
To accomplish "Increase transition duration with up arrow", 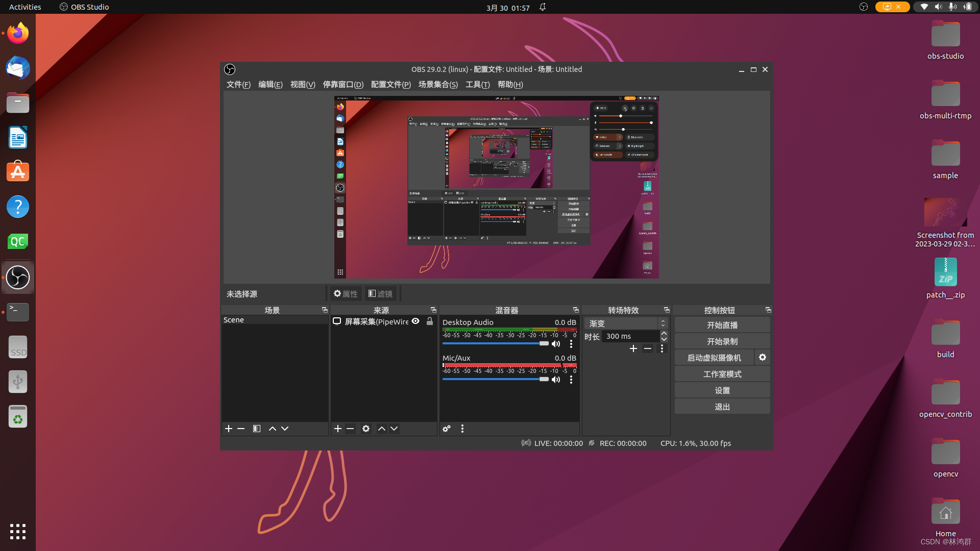I will (664, 333).
